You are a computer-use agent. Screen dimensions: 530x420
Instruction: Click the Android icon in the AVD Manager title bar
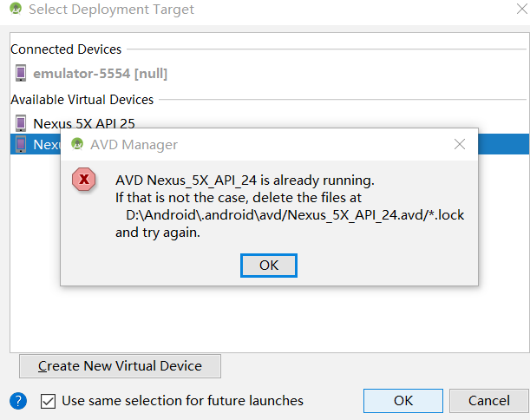(x=77, y=144)
